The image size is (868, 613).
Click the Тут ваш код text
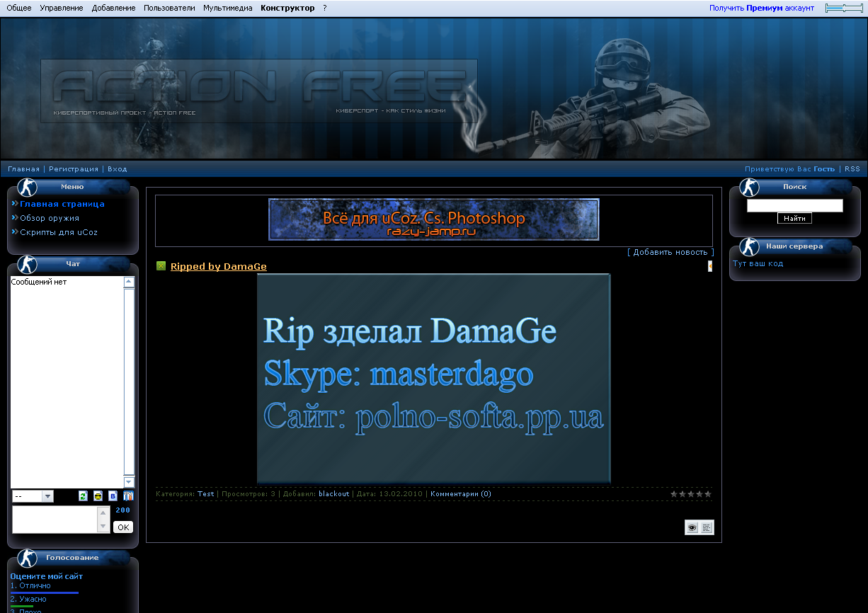pos(758,264)
